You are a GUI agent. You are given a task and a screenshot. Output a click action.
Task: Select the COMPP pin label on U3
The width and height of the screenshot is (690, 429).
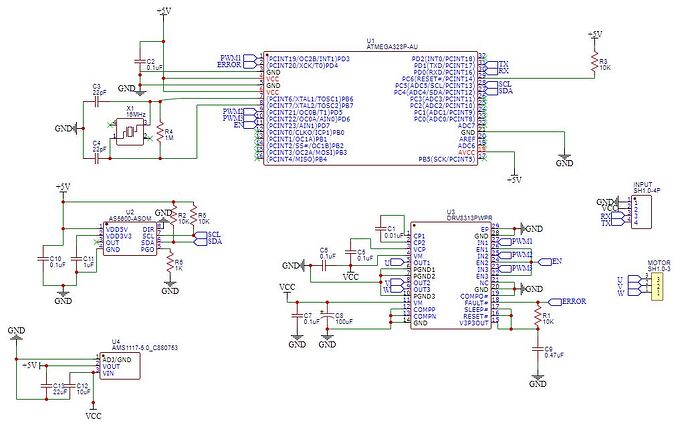pos(425,310)
